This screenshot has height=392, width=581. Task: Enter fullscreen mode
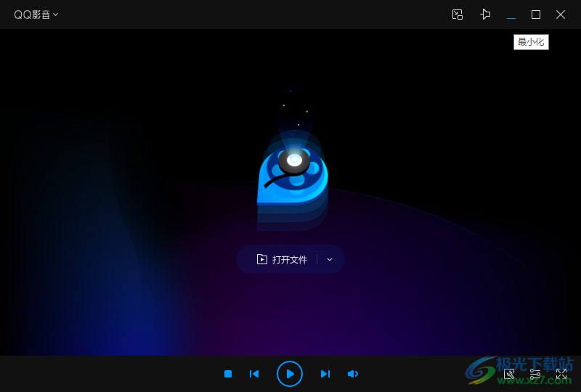tap(561, 374)
